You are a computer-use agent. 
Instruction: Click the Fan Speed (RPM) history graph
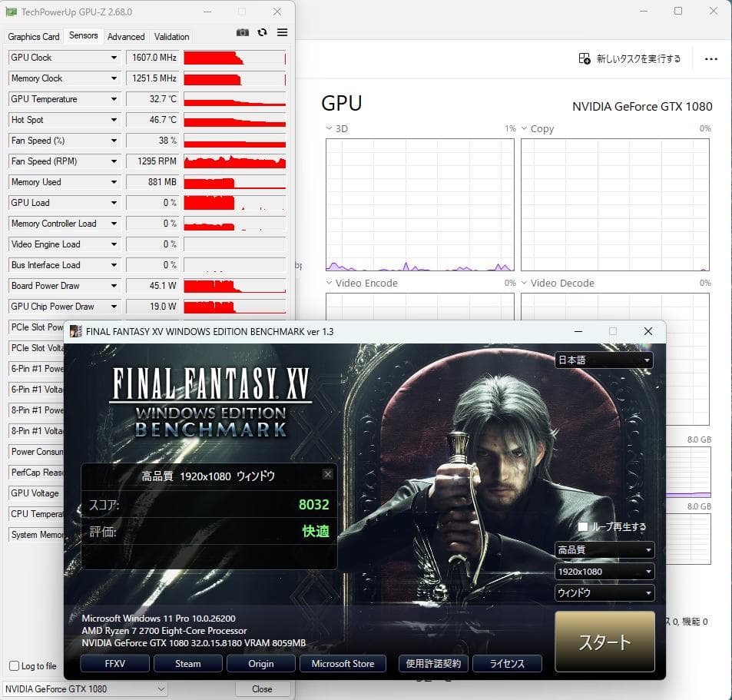(235, 161)
